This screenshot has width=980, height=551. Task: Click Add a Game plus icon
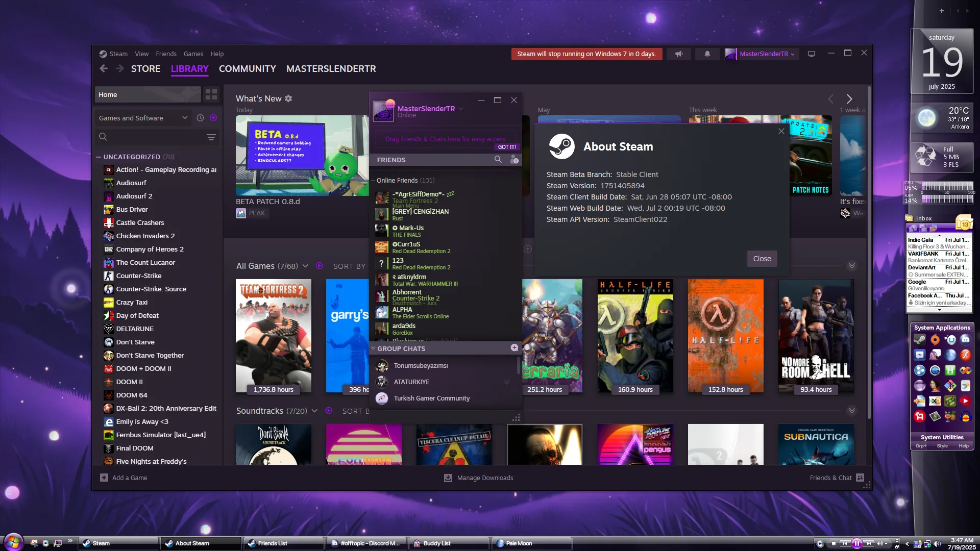(104, 478)
